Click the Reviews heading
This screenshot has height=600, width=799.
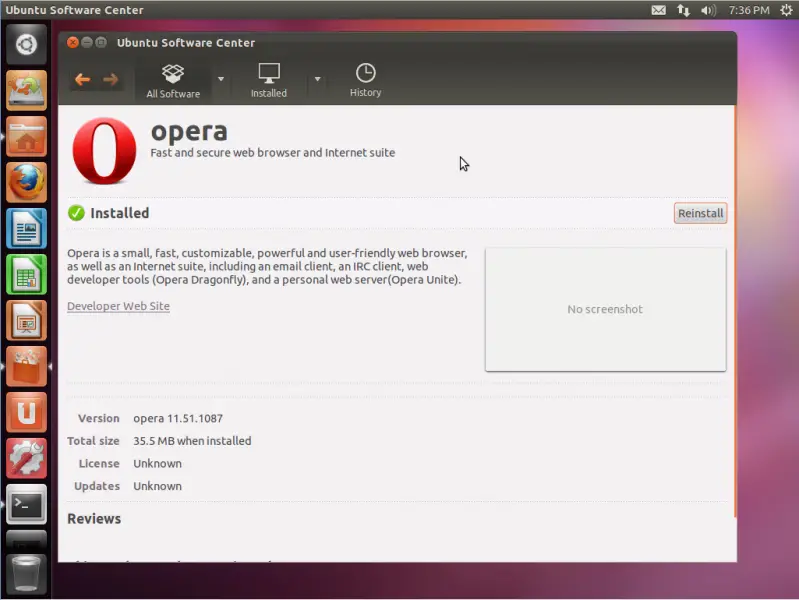pos(94,518)
